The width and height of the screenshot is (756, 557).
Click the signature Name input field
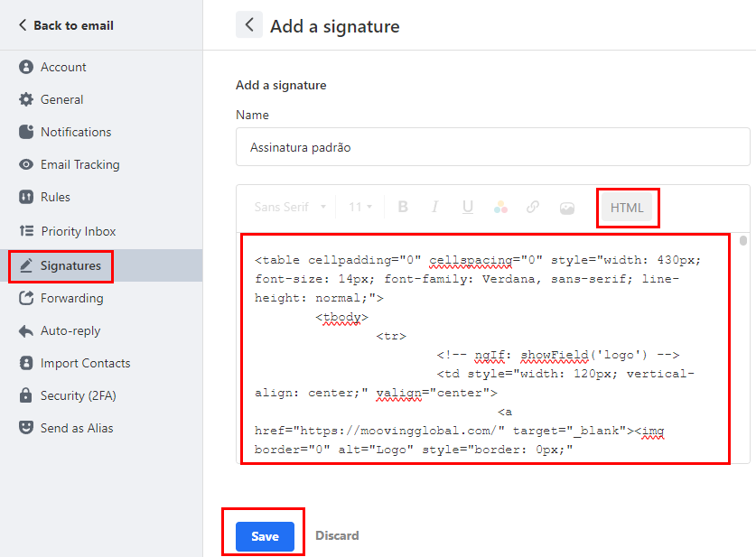(x=492, y=147)
